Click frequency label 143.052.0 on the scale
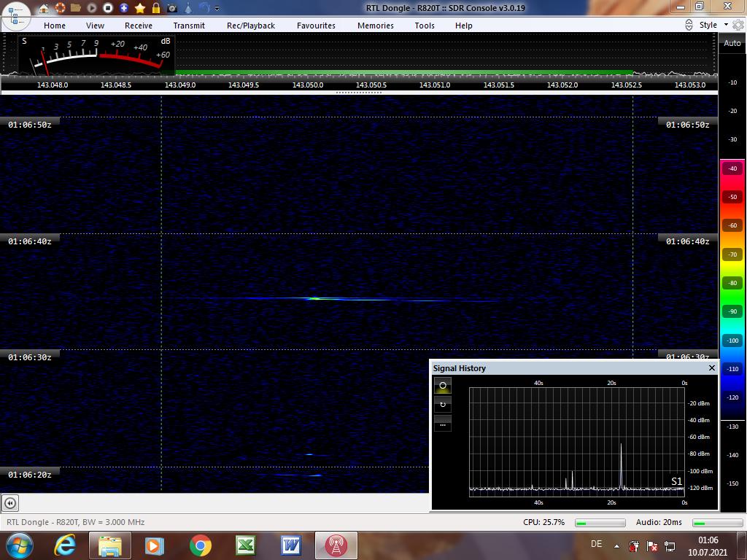Screen dimensions: 747x560 [562, 85]
